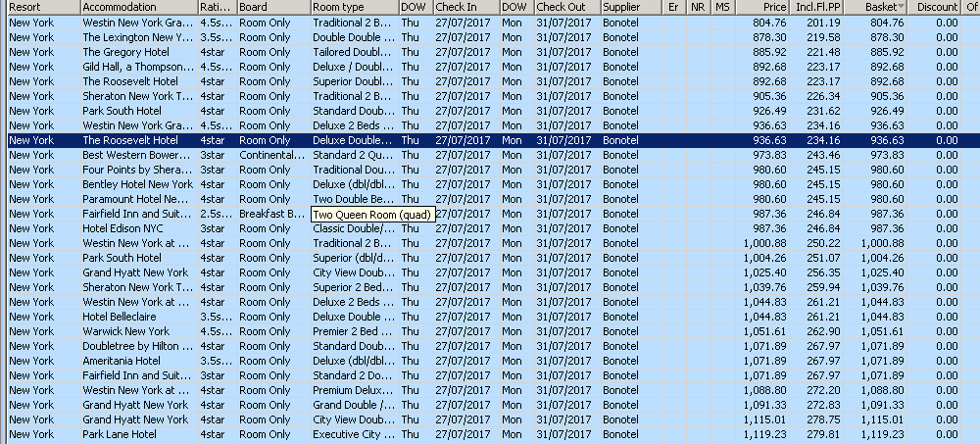980x444 pixels.
Task: Sort results by the Resort column header
Action: 44,7
